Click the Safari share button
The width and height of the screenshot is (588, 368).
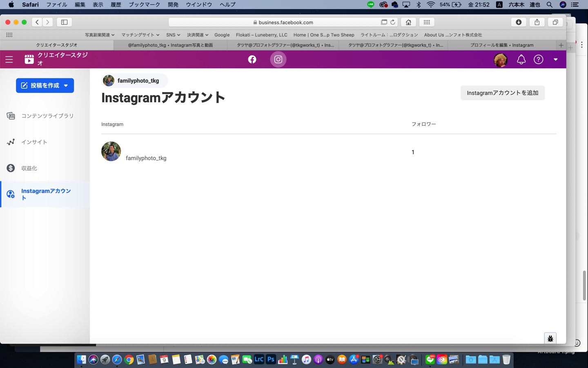pos(537,22)
